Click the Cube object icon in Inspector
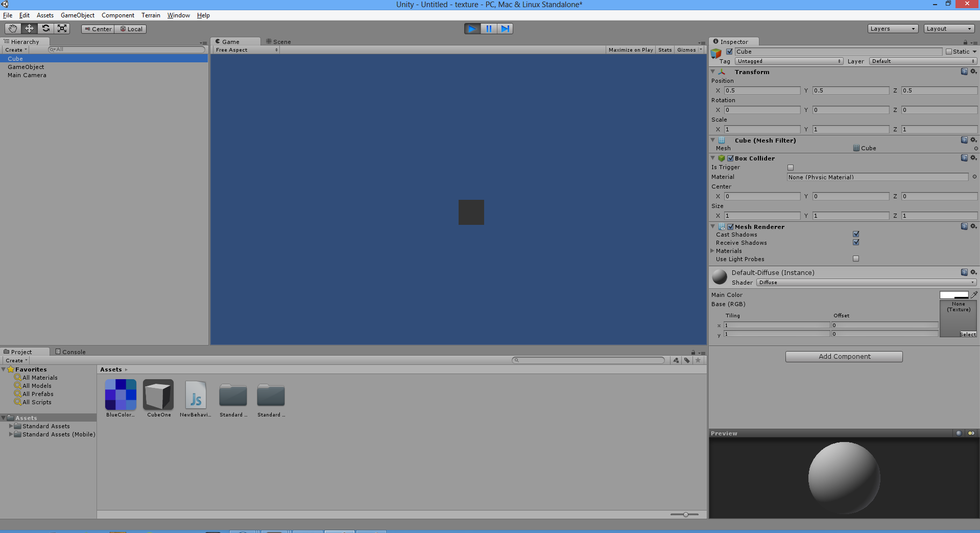 pos(716,53)
